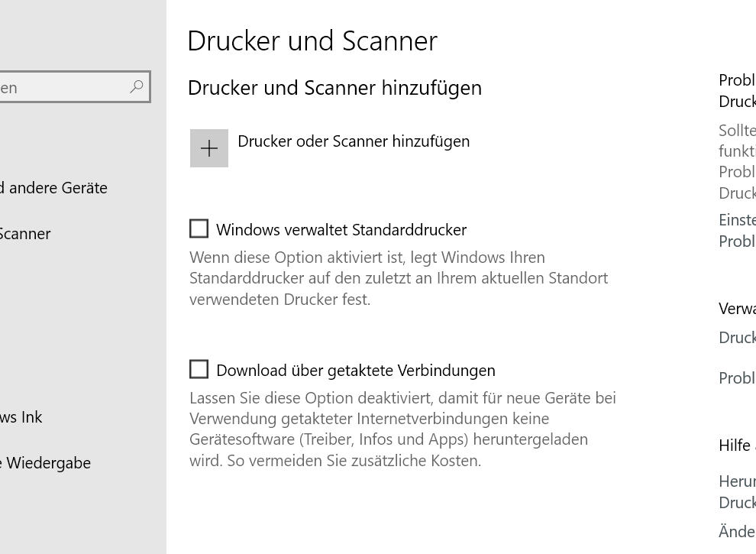Enable the Windows verwaltet Standarddrucker checkbox
The height and width of the screenshot is (554, 756).
click(199, 228)
